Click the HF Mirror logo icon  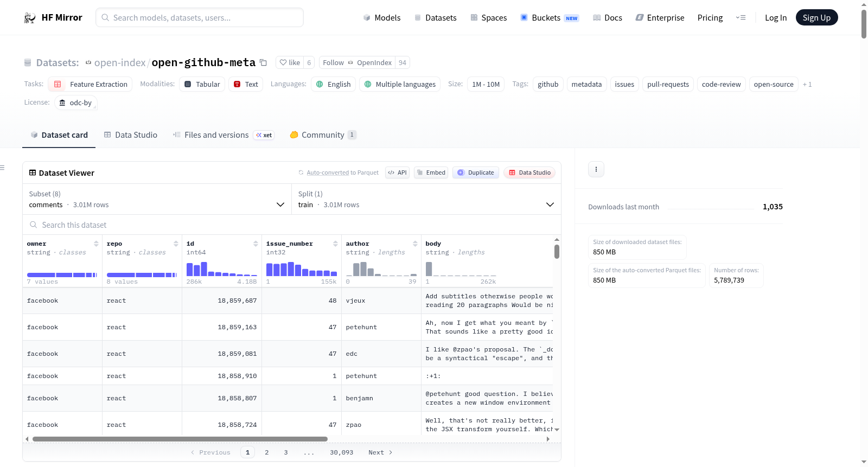coord(30,18)
